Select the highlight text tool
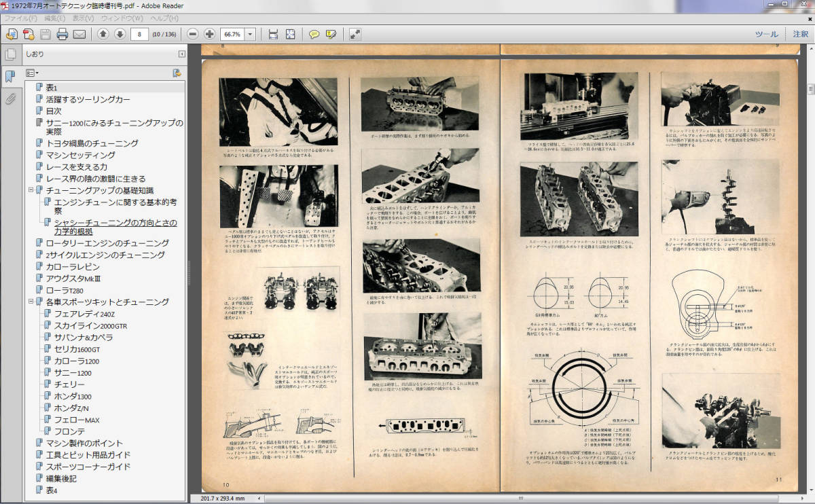This screenshot has height=504, width=815. [x=331, y=34]
